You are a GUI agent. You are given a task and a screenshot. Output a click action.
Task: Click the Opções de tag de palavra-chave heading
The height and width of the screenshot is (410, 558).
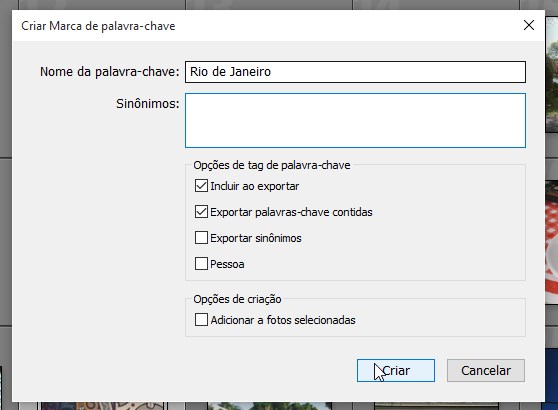coord(272,165)
